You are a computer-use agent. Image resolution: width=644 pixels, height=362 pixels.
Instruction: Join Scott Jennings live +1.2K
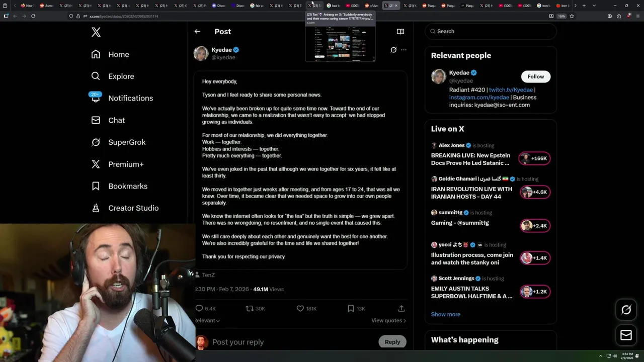(x=534, y=292)
